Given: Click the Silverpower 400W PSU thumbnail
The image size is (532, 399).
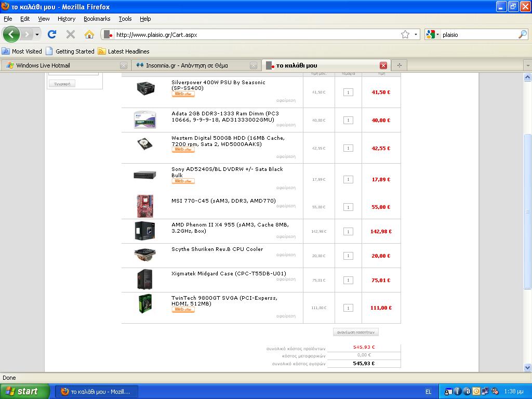Looking at the screenshot, I should click(x=146, y=89).
